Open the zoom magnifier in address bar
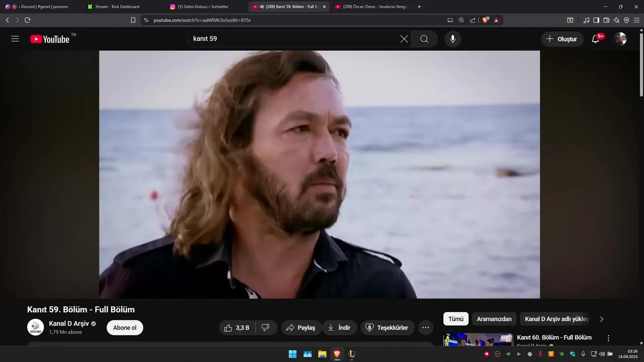Viewport: 644px width, 362px height. pyautogui.click(x=461, y=20)
